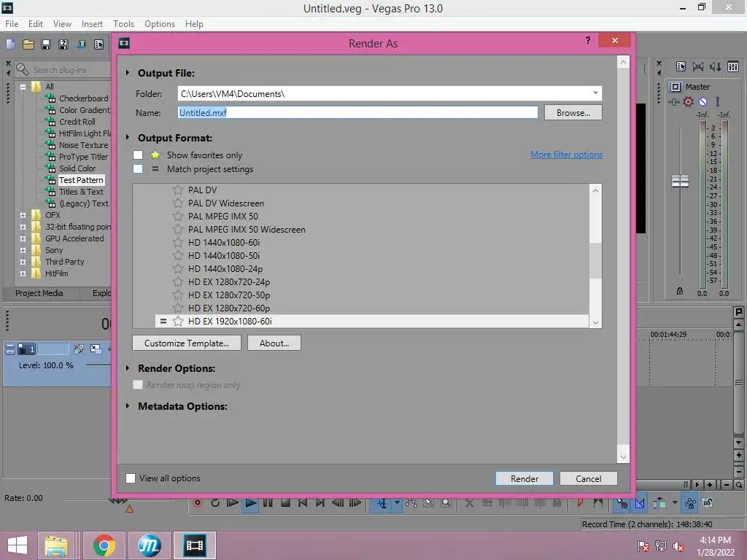The width and height of the screenshot is (747, 560).
Task: Collapse the Output File section triangle
Action: pos(128,73)
